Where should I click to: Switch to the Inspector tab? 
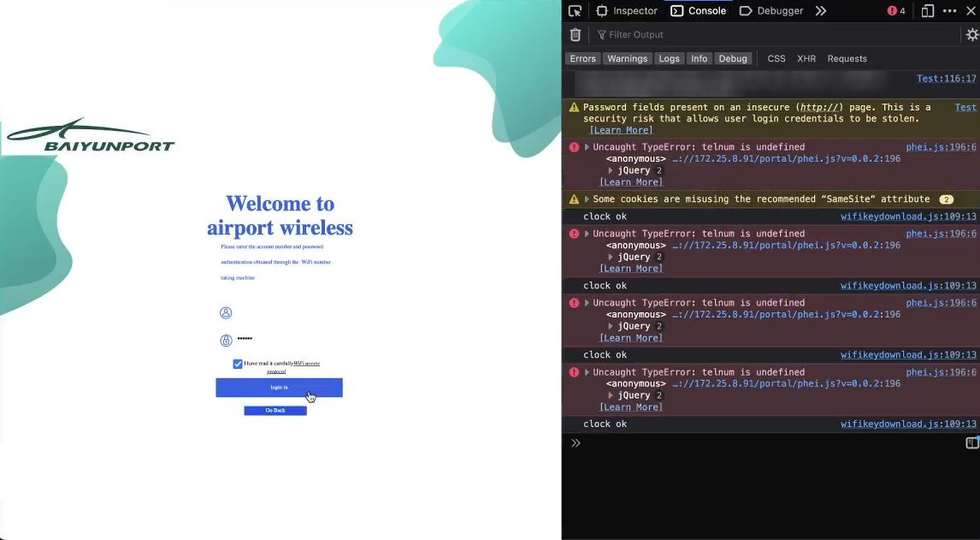point(627,11)
